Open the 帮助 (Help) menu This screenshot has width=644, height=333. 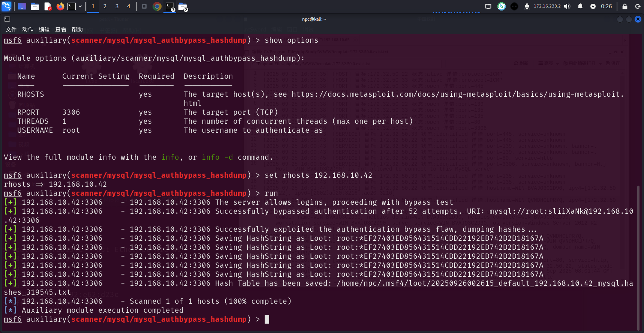pyautogui.click(x=77, y=30)
